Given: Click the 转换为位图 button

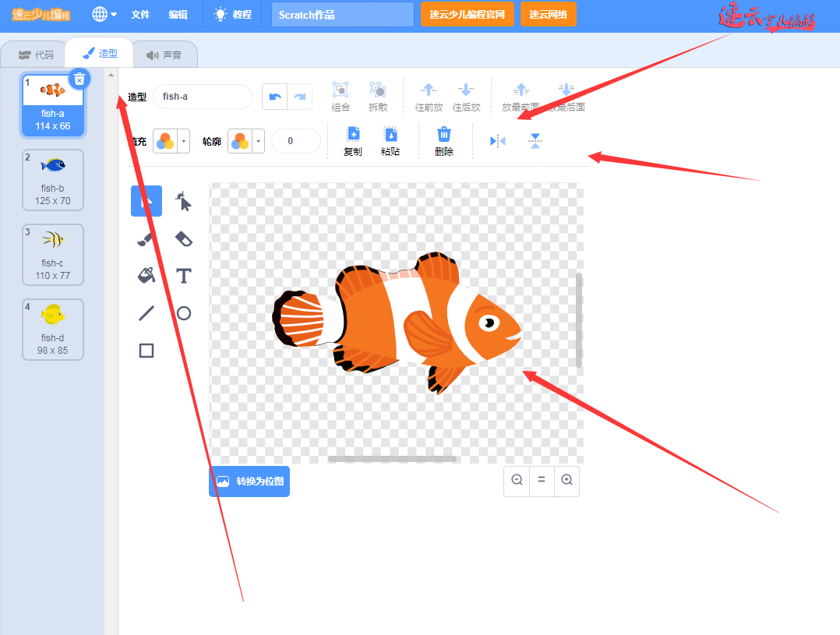Looking at the screenshot, I should tap(249, 482).
